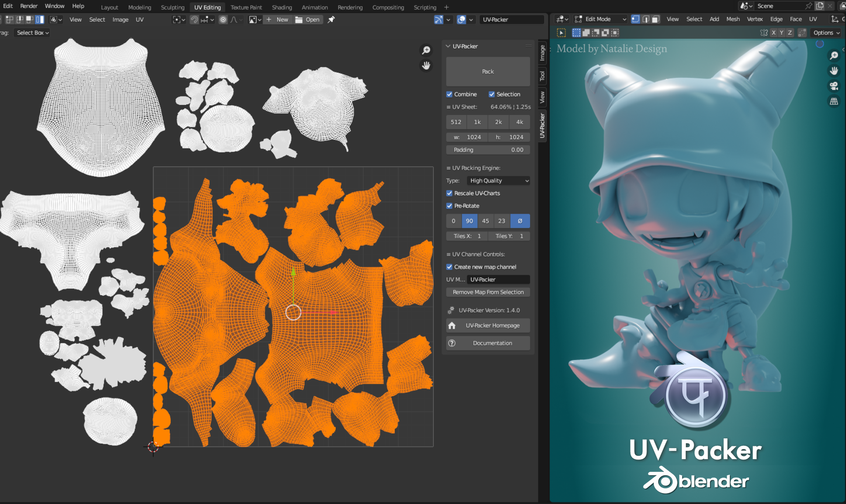Open UV sticky selection mode dropdown

(x=56, y=19)
